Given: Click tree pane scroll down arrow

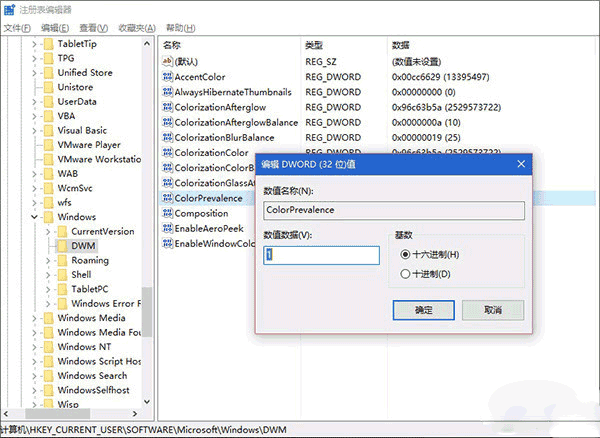Looking at the screenshot, I should click(x=147, y=402).
